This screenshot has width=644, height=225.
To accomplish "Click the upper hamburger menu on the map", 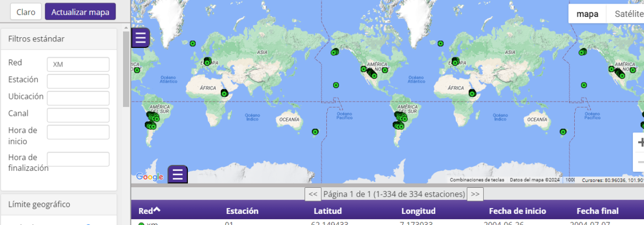I will (141, 38).
